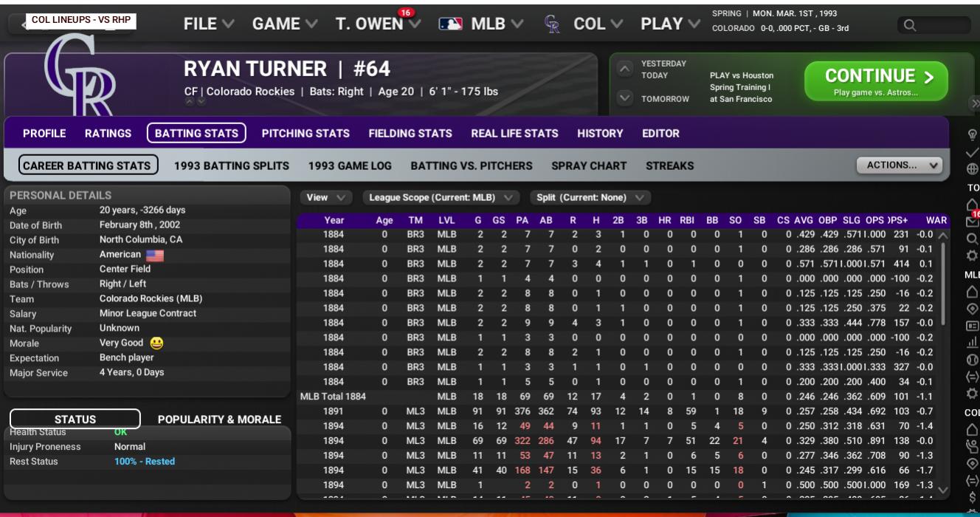The width and height of the screenshot is (980, 517).
Task: Open the arrows transactions icon in COL section
Action: [x=973, y=481]
